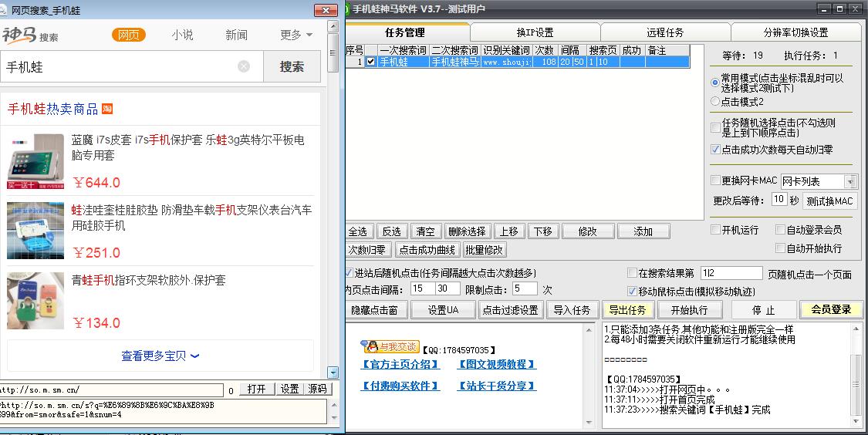Open the 远程任务 tab

[664, 32]
